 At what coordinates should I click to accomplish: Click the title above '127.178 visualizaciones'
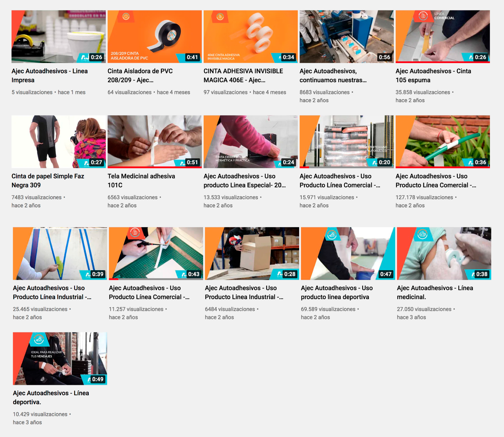(x=436, y=181)
